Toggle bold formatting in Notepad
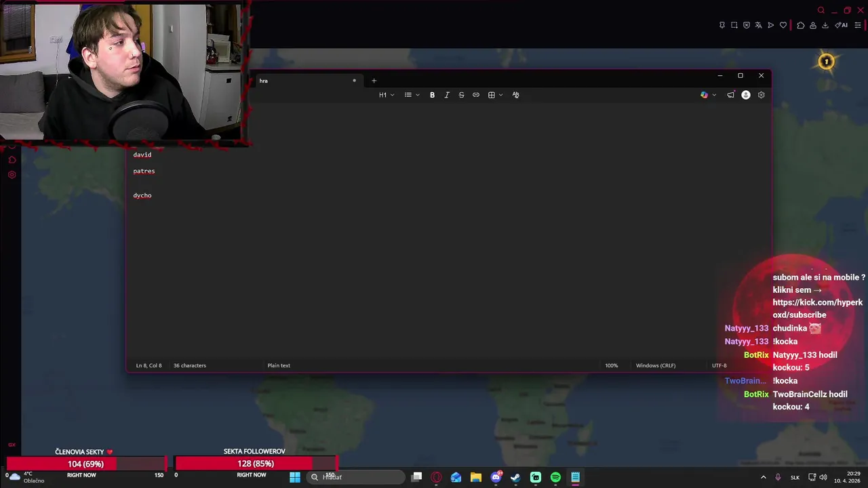 coord(432,95)
